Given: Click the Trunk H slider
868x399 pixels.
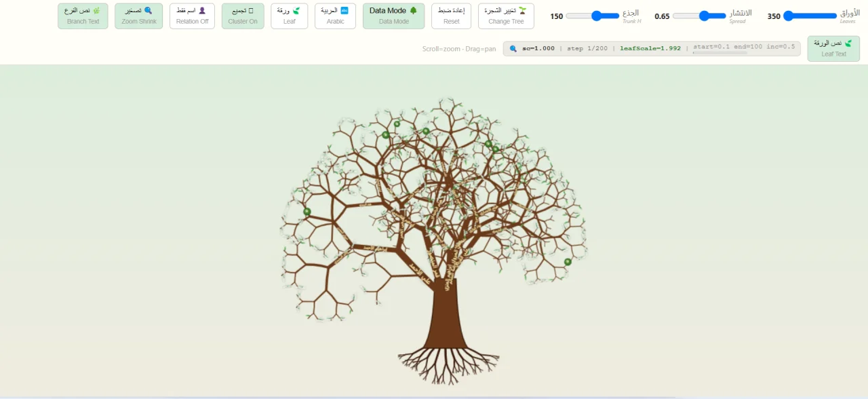Looking at the screenshot, I should click(593, 16).
